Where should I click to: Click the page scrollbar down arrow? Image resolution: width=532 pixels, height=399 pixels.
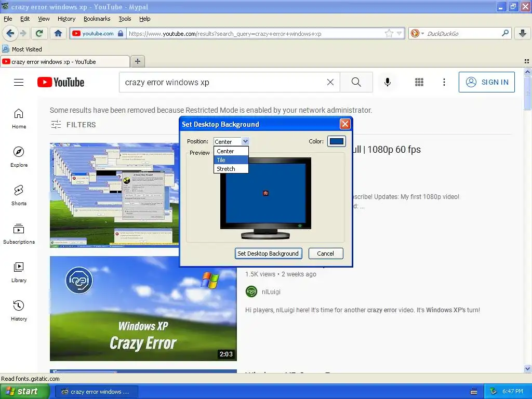[x=527, y=368]
